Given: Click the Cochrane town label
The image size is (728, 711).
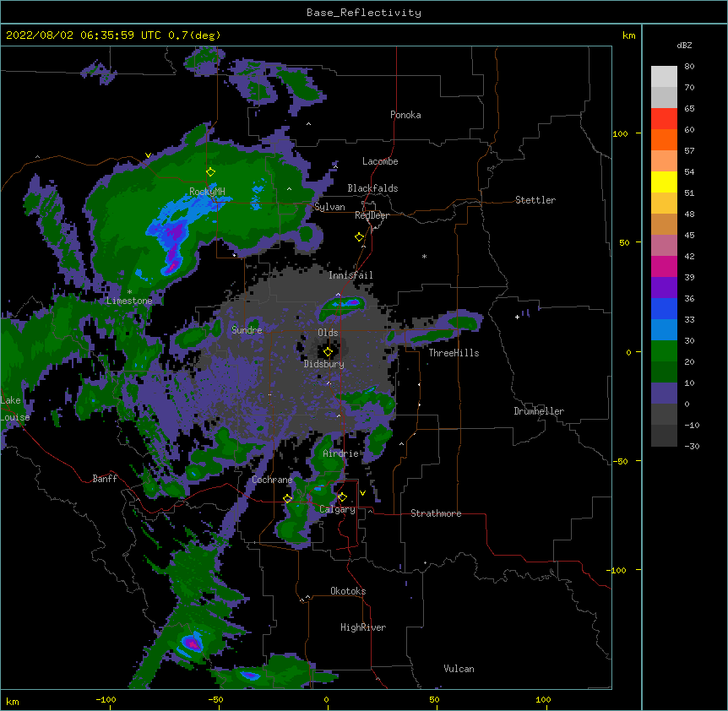Looking at the screenshot, I should tap(272, 480).
